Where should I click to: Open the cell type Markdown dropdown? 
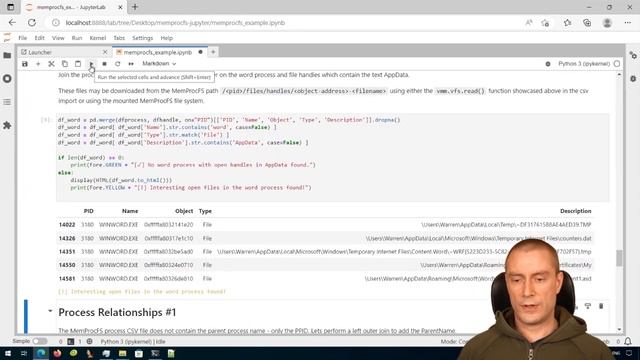[159, 64]
